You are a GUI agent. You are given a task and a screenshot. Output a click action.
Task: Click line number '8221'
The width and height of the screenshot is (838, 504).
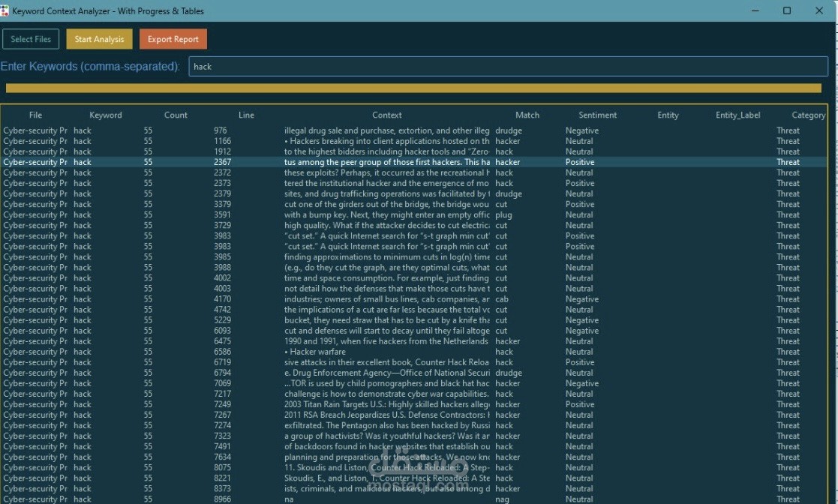pos(222,478)
